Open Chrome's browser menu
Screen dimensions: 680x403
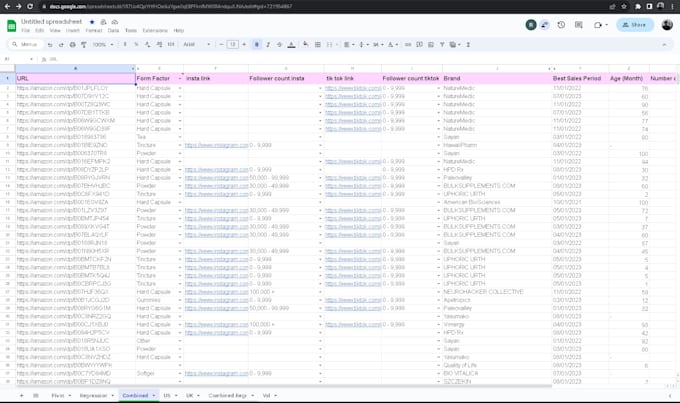672,7
